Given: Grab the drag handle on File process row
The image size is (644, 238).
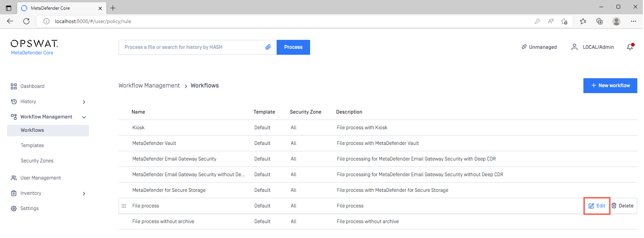Looking at the screenshot, I should [x=124, y=206].
